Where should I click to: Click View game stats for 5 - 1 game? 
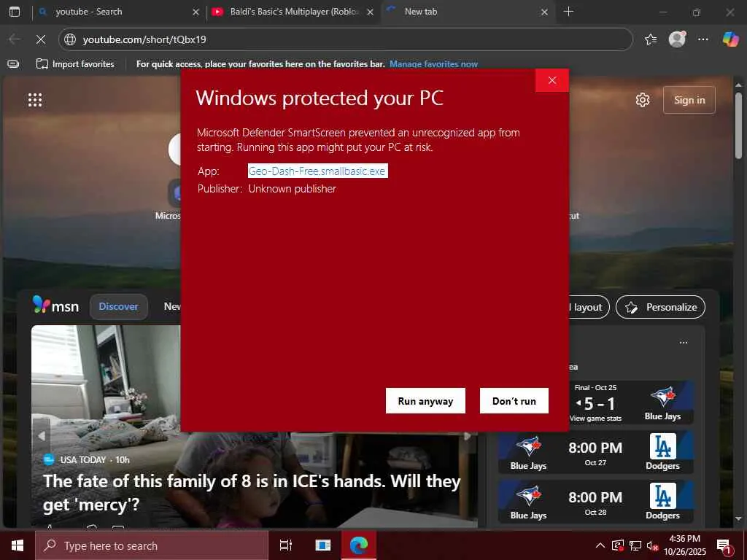(595, 419)
